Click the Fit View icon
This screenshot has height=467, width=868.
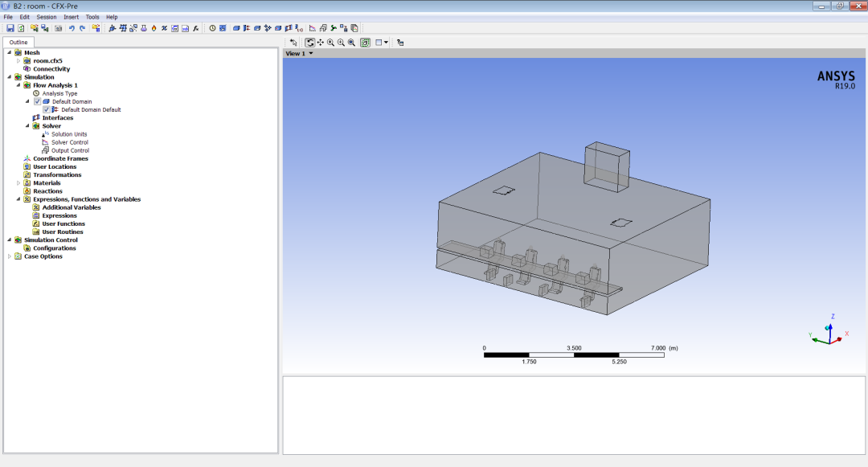click(366, 43)
